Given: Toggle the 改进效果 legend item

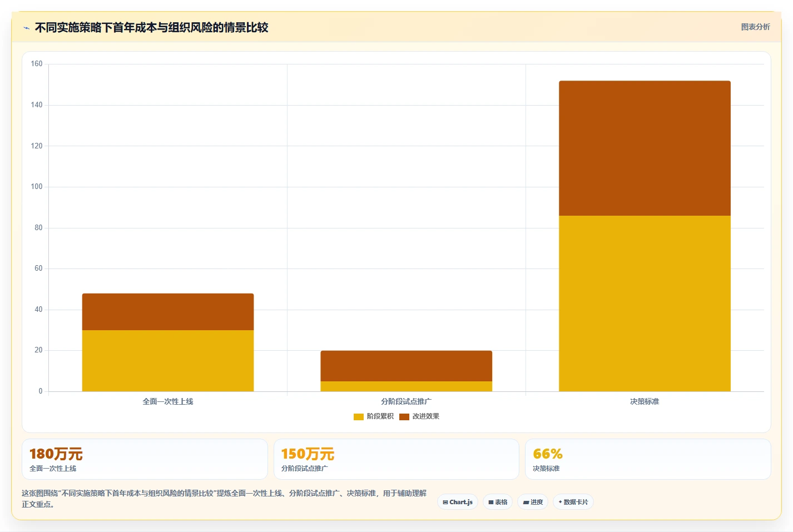Looking at the screenshot, I should (419, 416).
